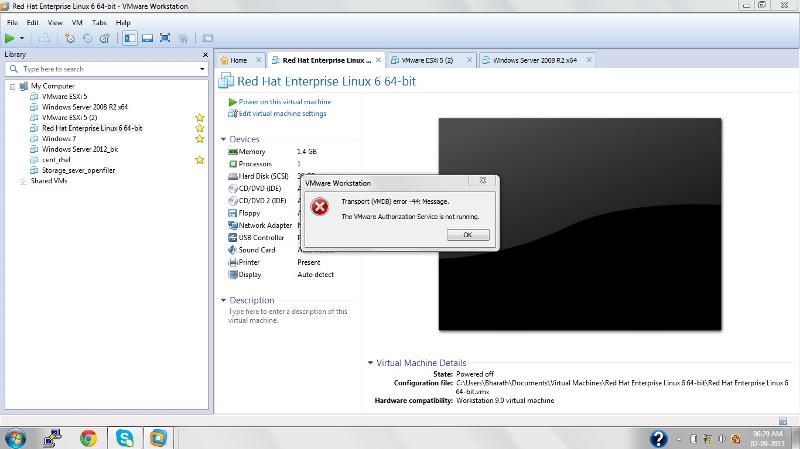Click the take snapshot toolbar icon
This screenshot has height=449, width=800.
70,38
